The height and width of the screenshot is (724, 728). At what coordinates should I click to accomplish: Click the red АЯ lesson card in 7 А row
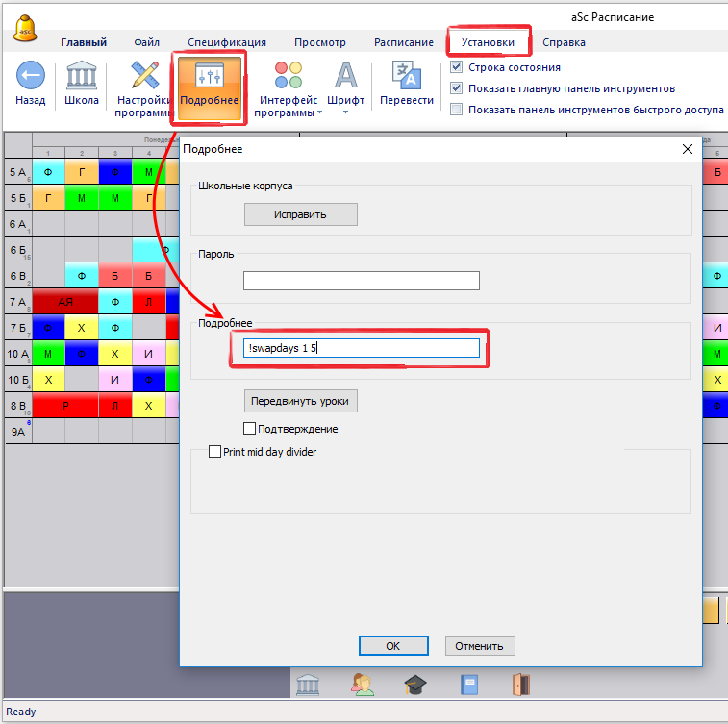click(65, 302)
